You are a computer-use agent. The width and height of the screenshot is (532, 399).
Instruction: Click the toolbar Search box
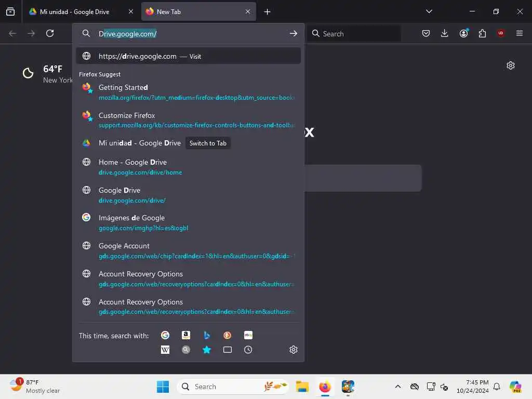354,34
